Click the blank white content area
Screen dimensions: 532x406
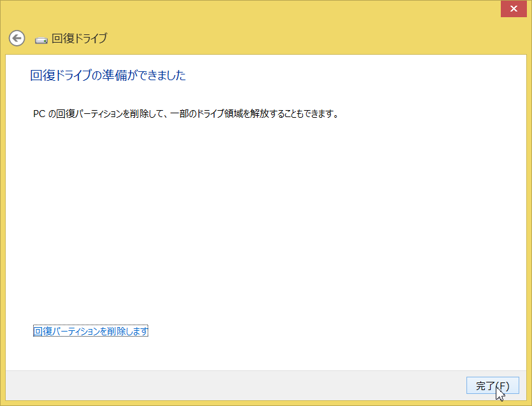[267, 223]
